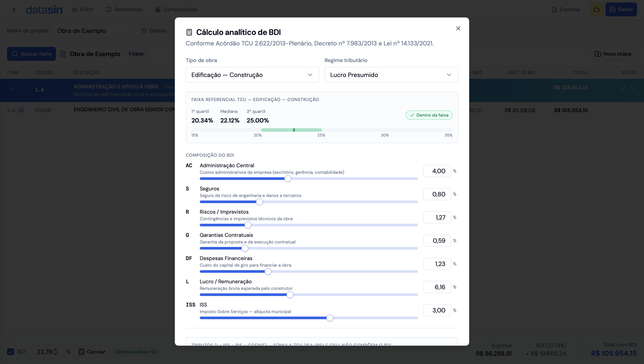Click the Despesas Financeiras slider handle
This screenshot has width=644, height=364.
coord(268,272)
